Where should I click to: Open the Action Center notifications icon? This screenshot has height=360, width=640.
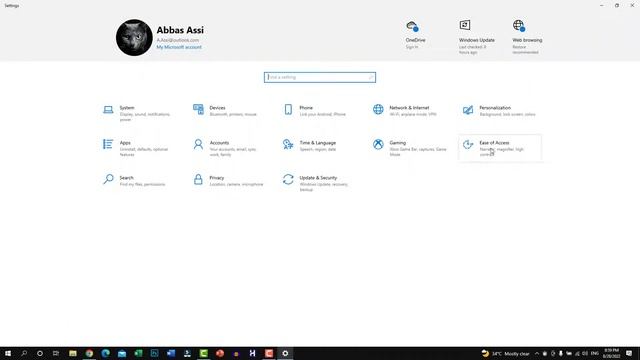click(x=629, y=353)
